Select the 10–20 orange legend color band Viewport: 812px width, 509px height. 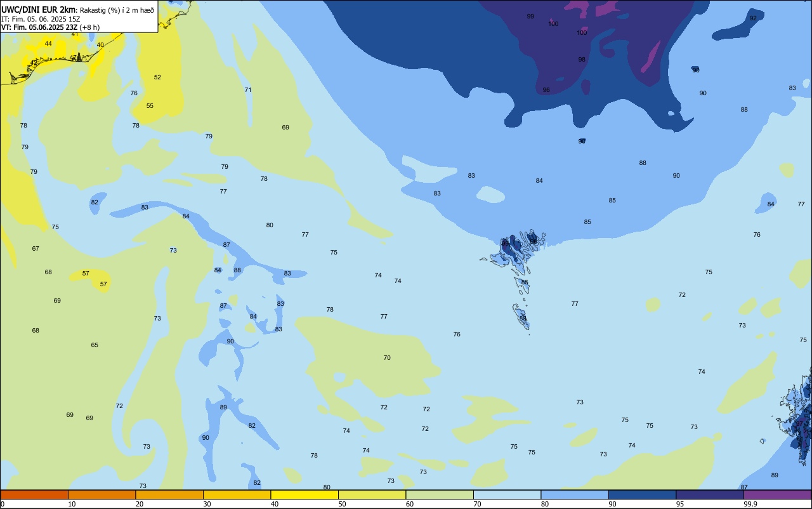[101, 494]
